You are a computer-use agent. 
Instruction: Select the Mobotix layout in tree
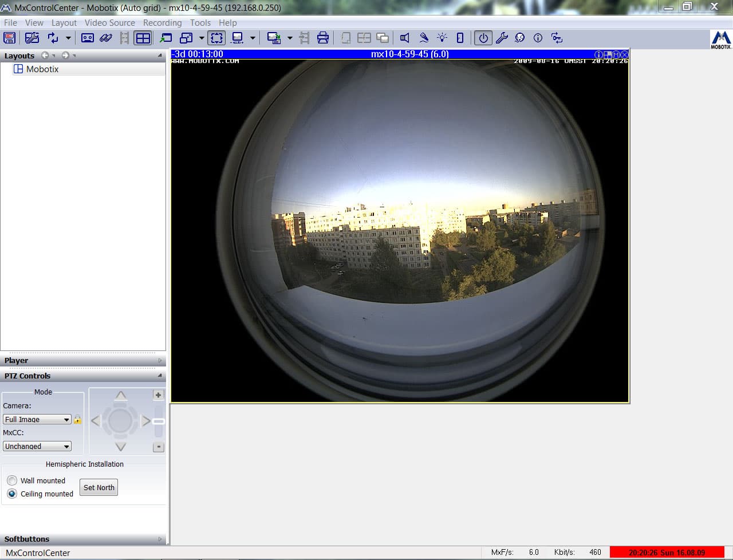[x=42, y=69]
